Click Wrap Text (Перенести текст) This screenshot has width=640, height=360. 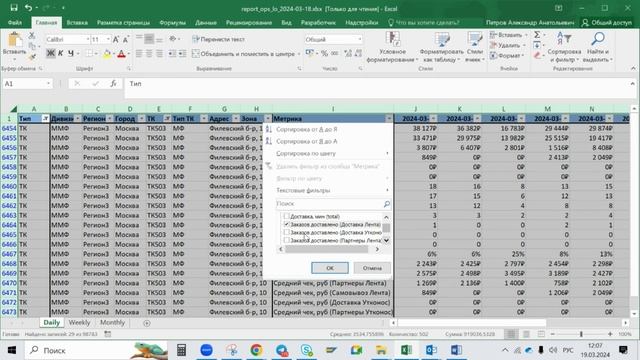point(218,39)
